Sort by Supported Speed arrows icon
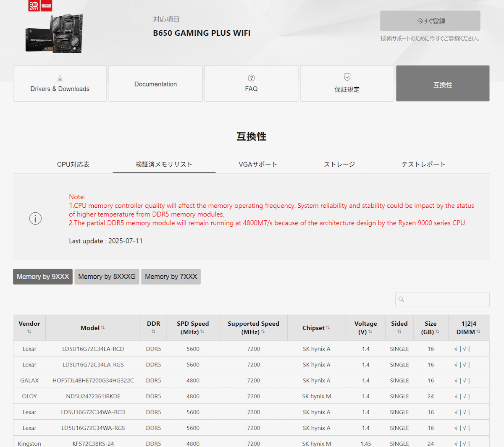Screen dimensions: 504x447 (263, 332)
